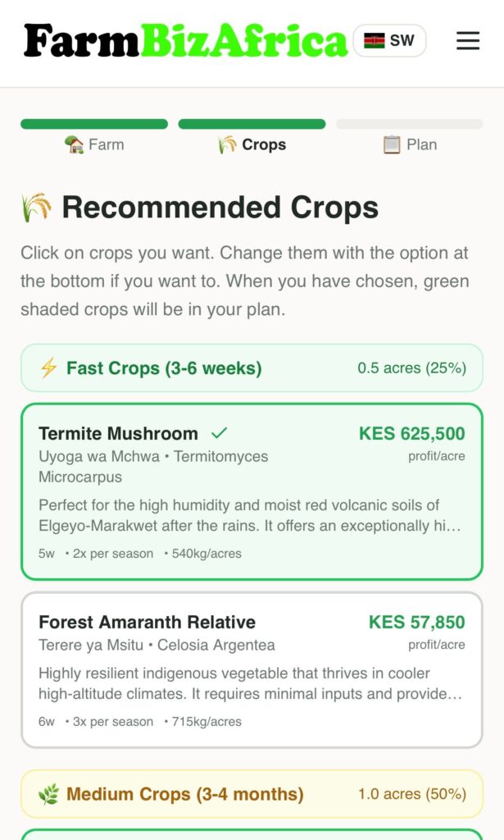Open the hamburger menu icon
The width and height of the screenshot is (504, 840).
pos(468,41)
